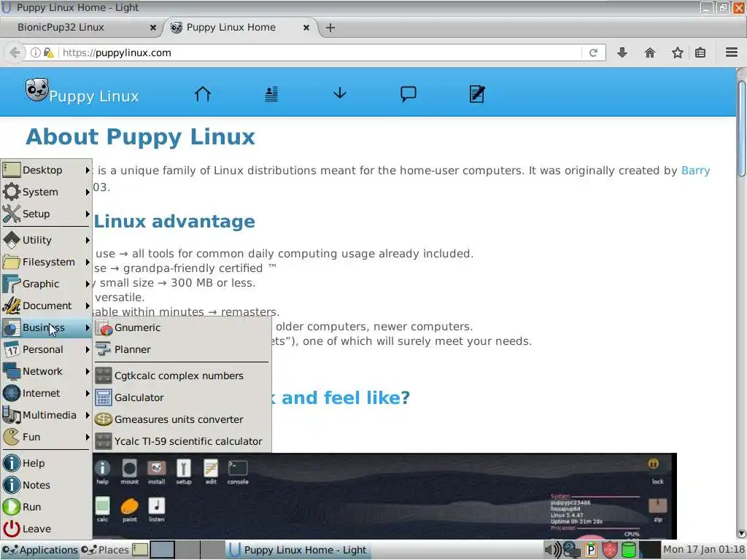The height and width of the screenshot is (560, 747).
Task: Click the taskbar clock Mon 17 Jan
Action: point(704,550)
